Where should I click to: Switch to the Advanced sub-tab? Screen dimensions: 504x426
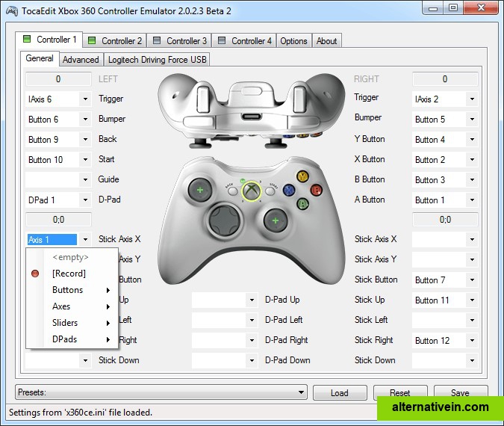81,60
